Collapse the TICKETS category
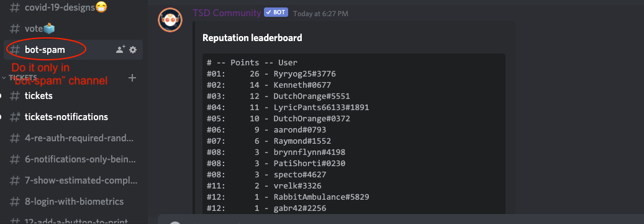644x224 pixels. pyautogui.click(x=20, y=77)
